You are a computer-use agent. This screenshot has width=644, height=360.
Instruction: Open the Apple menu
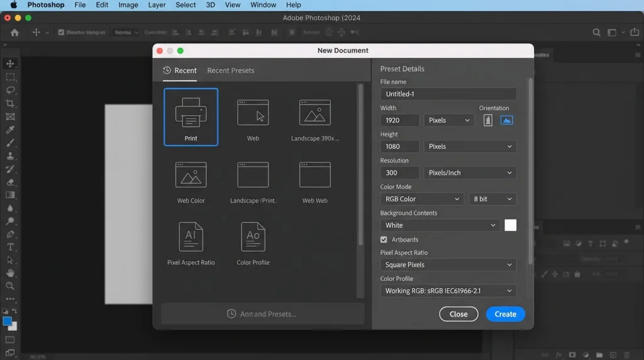tap(14, 5)
